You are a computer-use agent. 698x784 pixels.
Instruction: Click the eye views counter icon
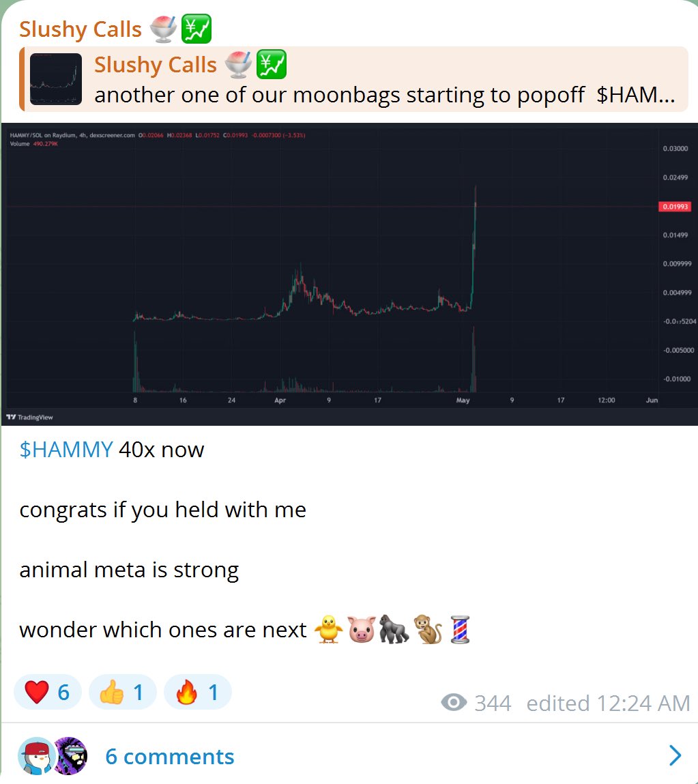click(454, 703)
